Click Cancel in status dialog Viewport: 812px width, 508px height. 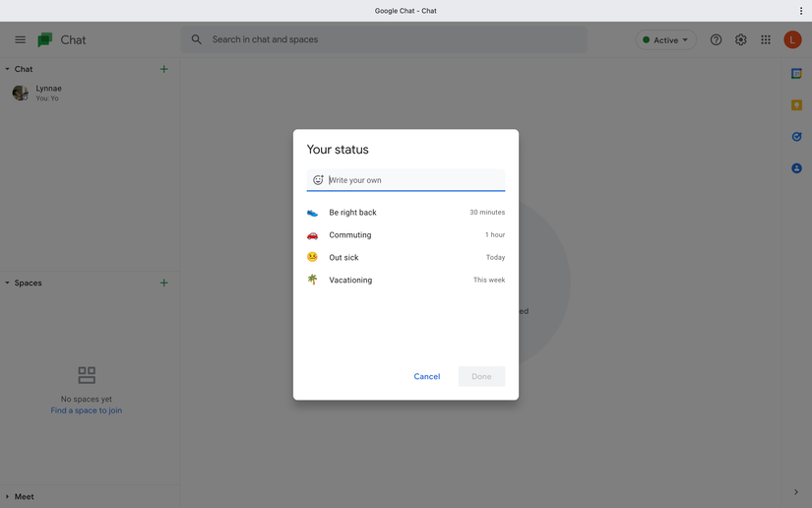[x=427, y=376]
